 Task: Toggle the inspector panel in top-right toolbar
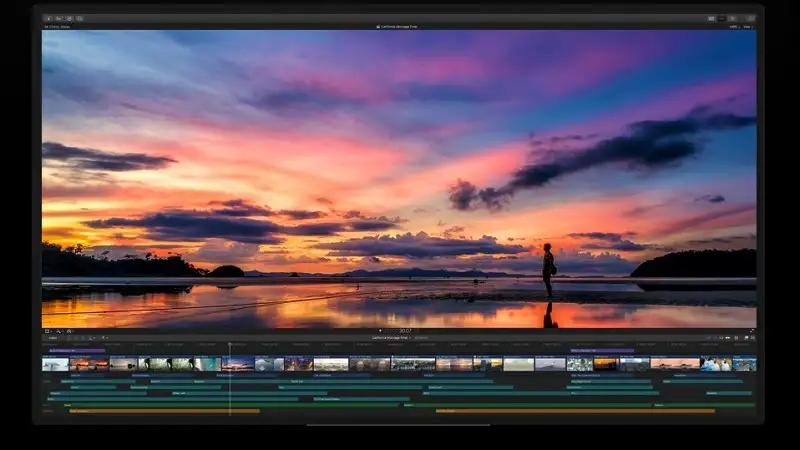734,18
